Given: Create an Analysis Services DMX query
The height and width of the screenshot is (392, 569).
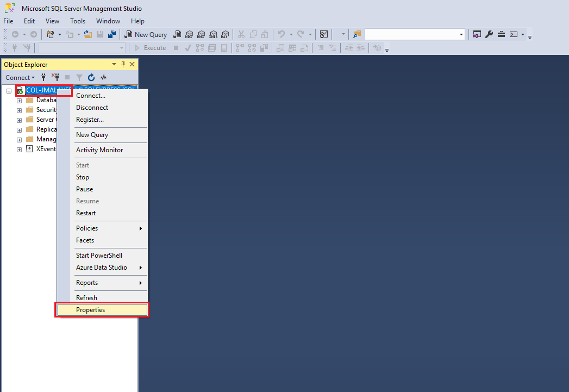Looking at the screenshot, I should (x=201, y=34).
